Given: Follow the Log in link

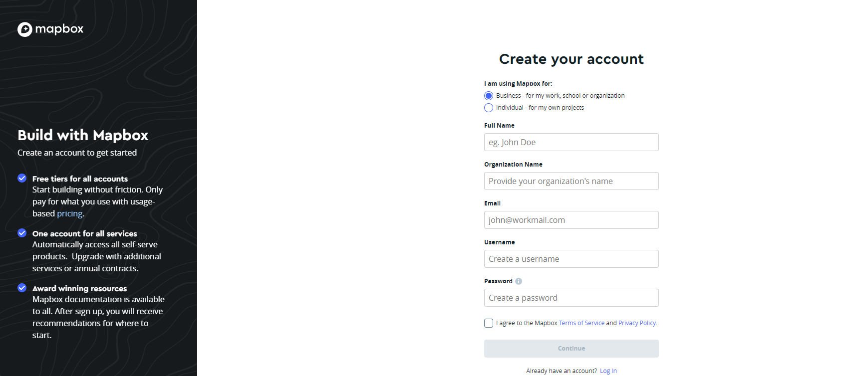Looking at the screenshot, I should 608,371.
